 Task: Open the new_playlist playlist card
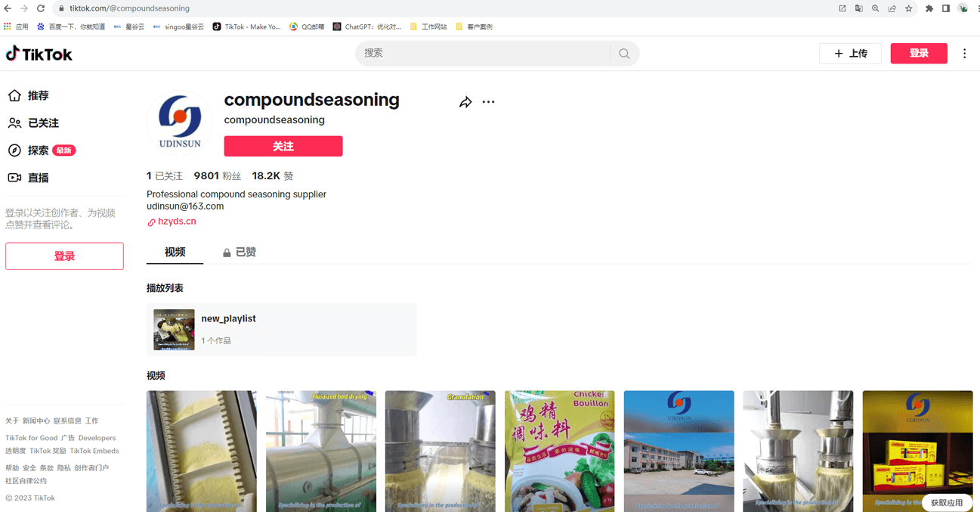coord(282,330)
